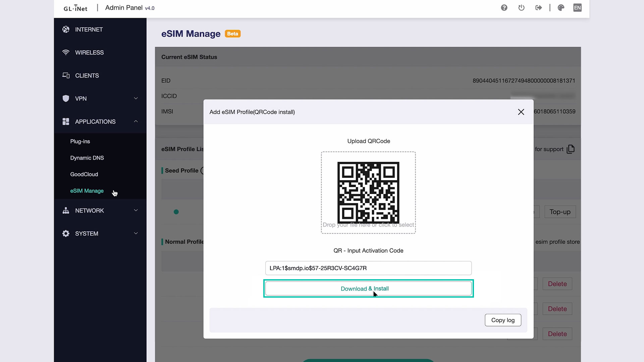Expand the NETWORK chevron

(x=136, y=210)
